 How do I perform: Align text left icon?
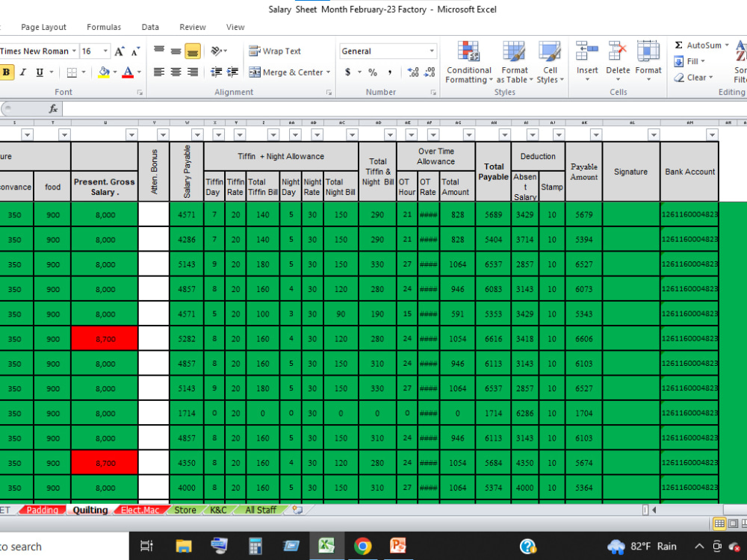[159, 72]
